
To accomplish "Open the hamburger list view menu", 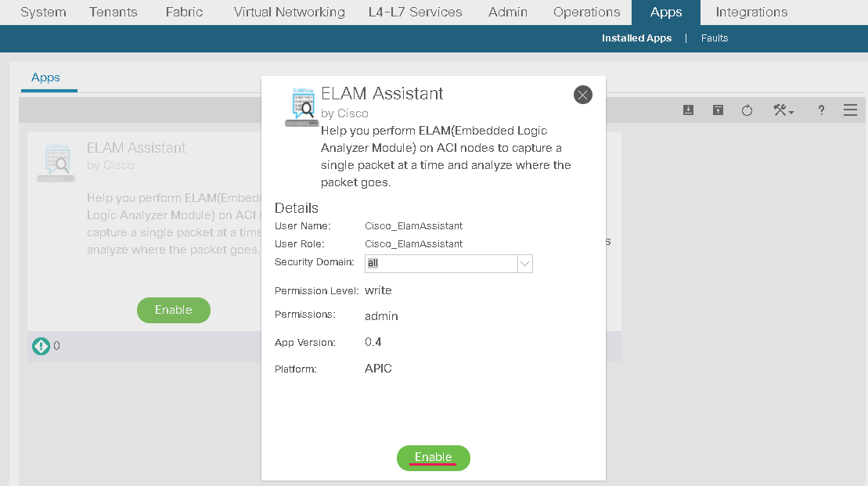I will [x=850, y=110].
